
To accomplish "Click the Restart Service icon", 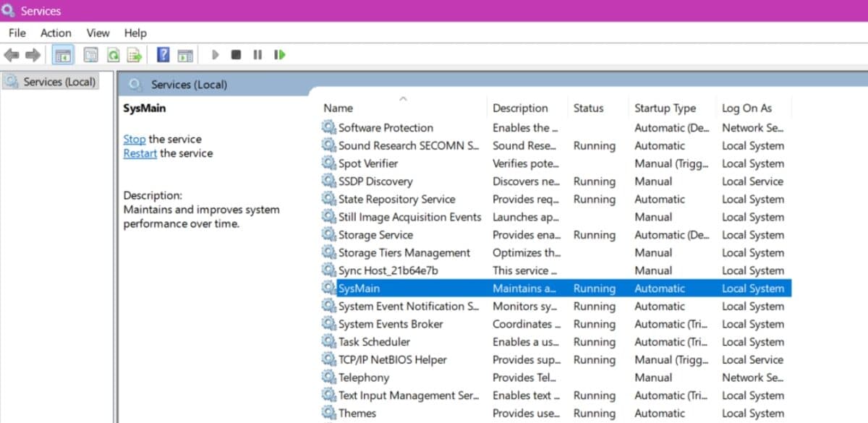I will [279, 55].
